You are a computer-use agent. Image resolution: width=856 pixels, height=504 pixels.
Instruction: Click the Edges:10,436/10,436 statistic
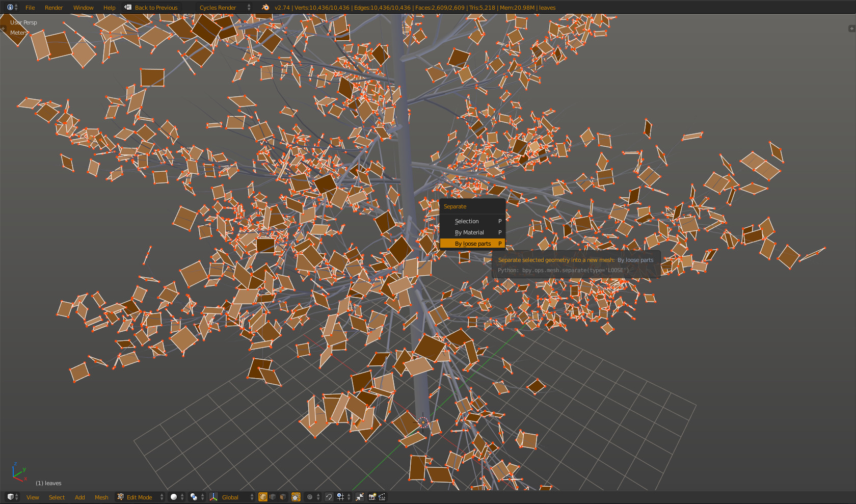pos(382,8)
